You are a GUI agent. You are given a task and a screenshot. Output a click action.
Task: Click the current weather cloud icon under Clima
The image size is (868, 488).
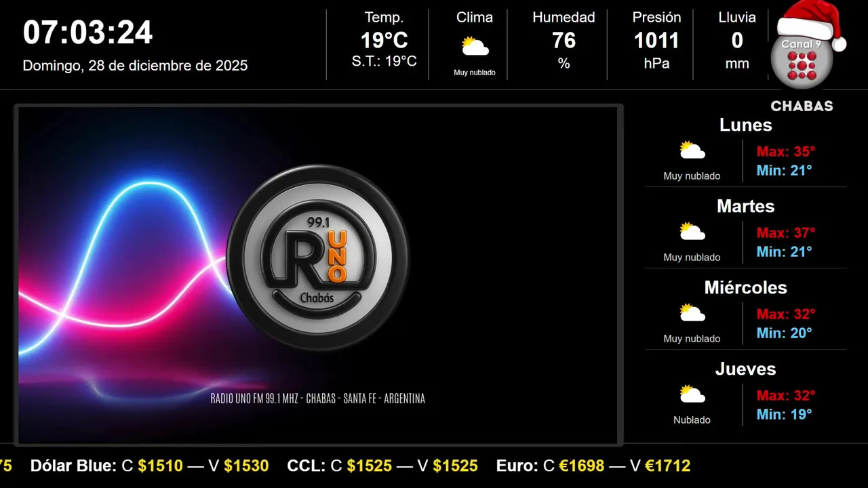(475, 47)
